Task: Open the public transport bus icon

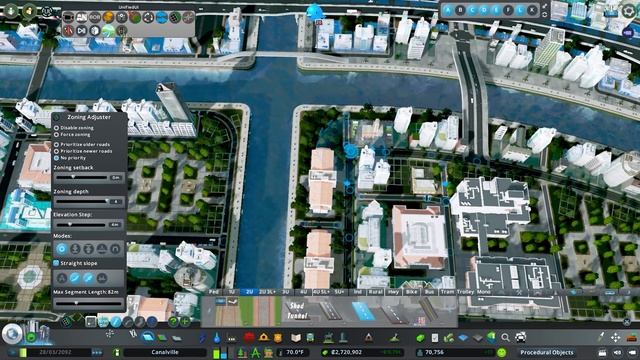Action: click(311, 338)
